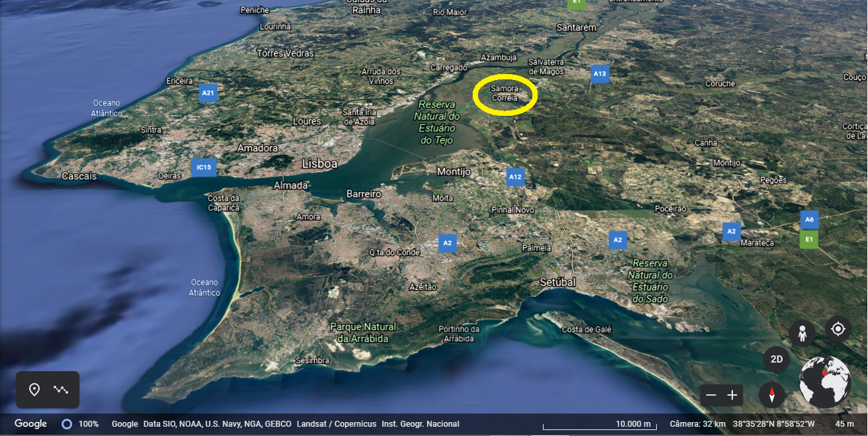Viewport: 868px width, 436px height.
Task: Click the green E1 marker below A6
Action: 808,239
